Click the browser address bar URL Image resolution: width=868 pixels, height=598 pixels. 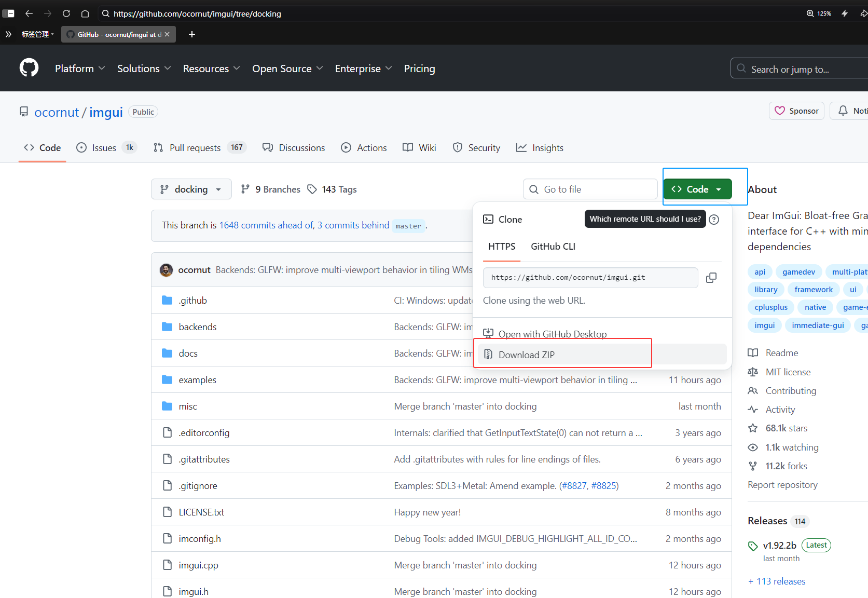197,13
